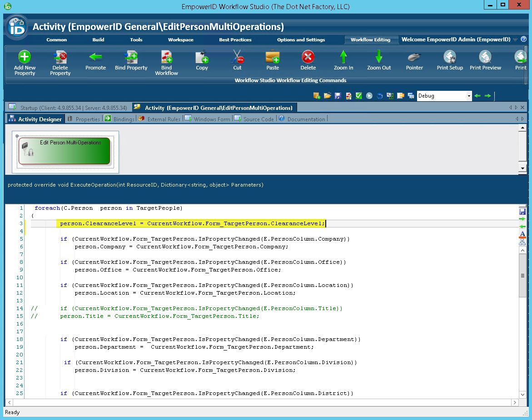Click the Promote button

[x=95, y=63]
